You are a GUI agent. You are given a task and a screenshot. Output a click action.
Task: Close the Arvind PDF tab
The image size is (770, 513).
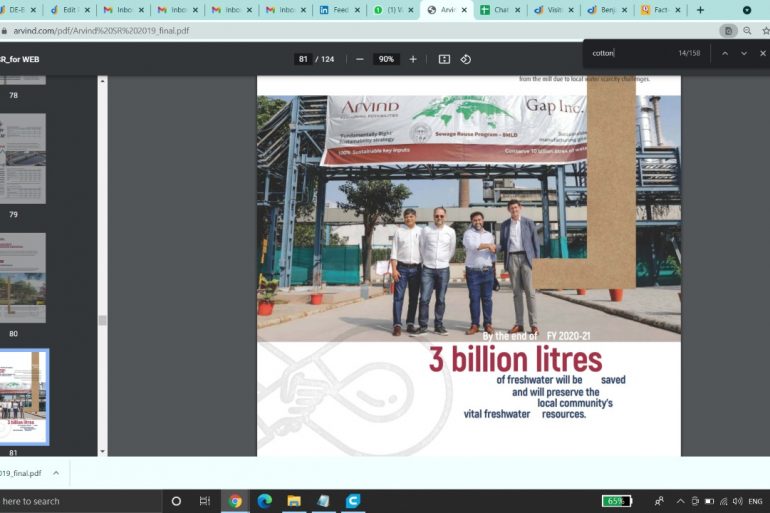tap(464, 10)
